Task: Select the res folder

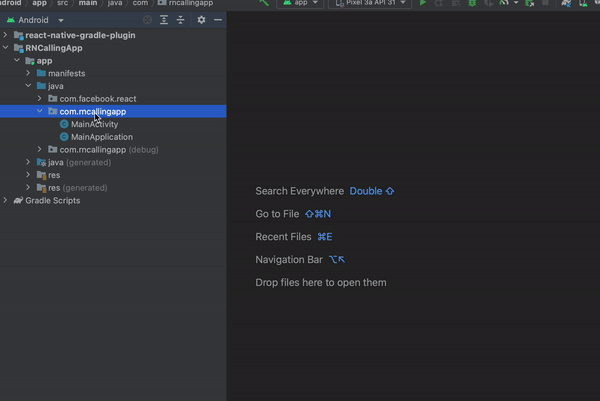Action: [x=54, y=175]
